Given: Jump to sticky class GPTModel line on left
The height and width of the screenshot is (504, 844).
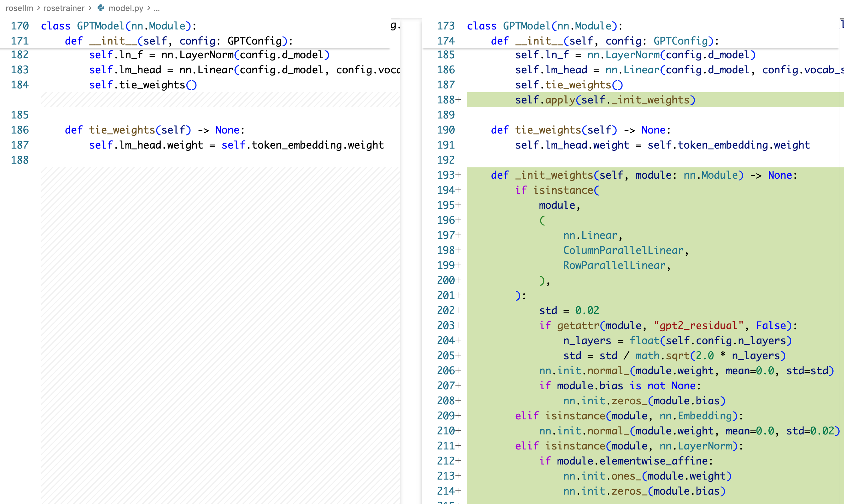Looking at the screenshot, I should [x=118, y=26].
